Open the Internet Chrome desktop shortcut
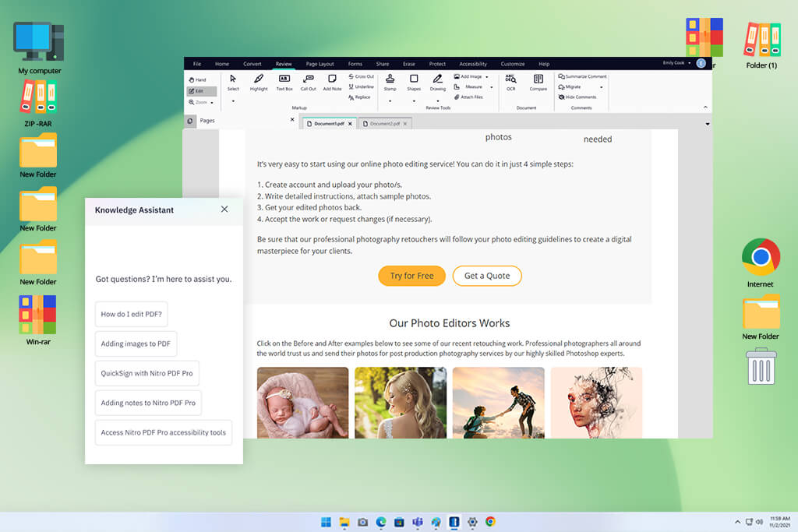 tap(761, 263)
